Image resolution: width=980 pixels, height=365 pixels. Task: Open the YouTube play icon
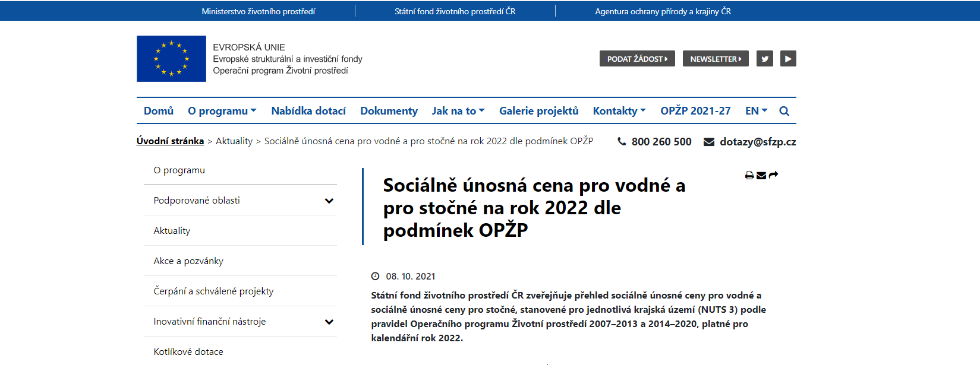[788, 59]
